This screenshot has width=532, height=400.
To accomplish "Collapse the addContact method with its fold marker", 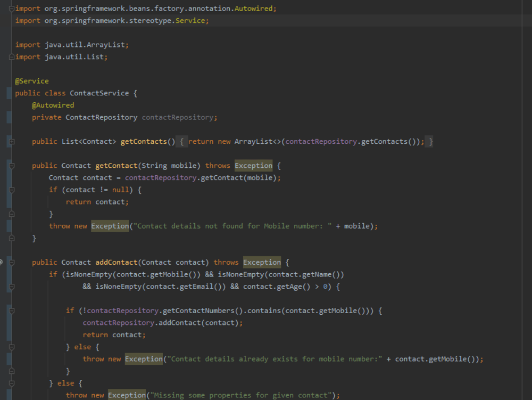I will point(12,262).
